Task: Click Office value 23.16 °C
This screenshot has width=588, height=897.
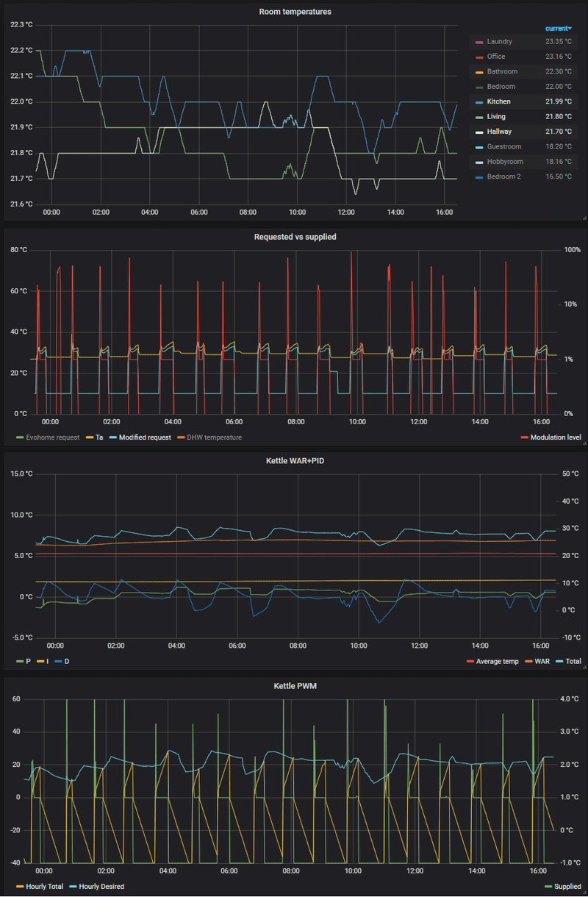Action: coord(559,57)
